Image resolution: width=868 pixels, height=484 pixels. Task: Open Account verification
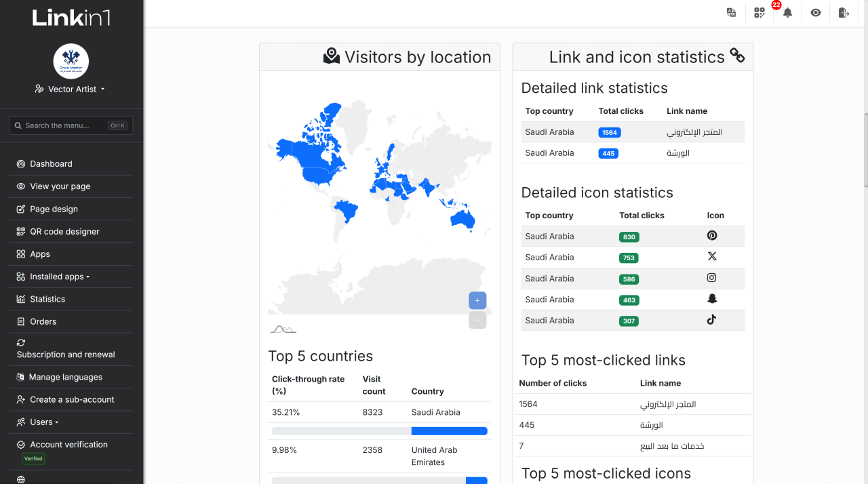tap(68, 445)
